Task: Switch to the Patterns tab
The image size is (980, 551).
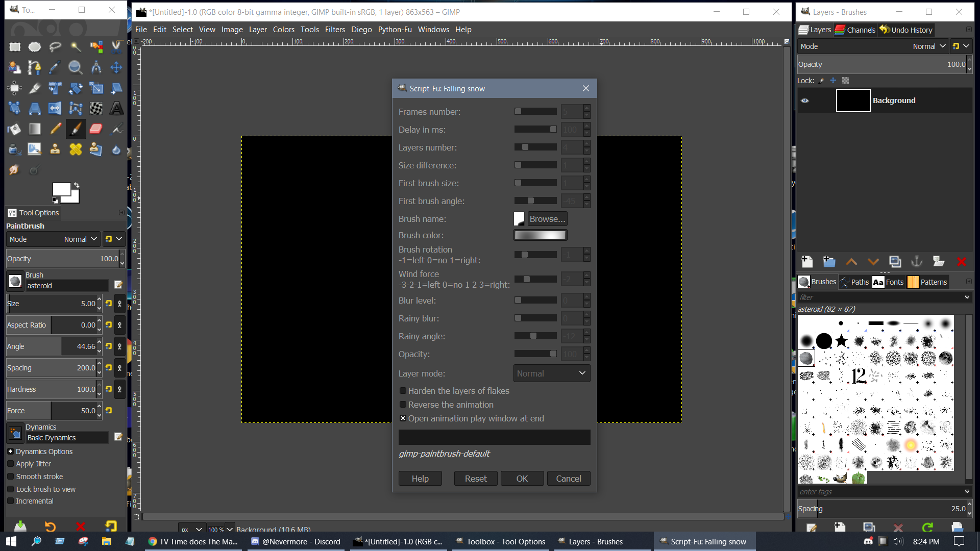Action: pyautogui.click(x=928, y=282)
